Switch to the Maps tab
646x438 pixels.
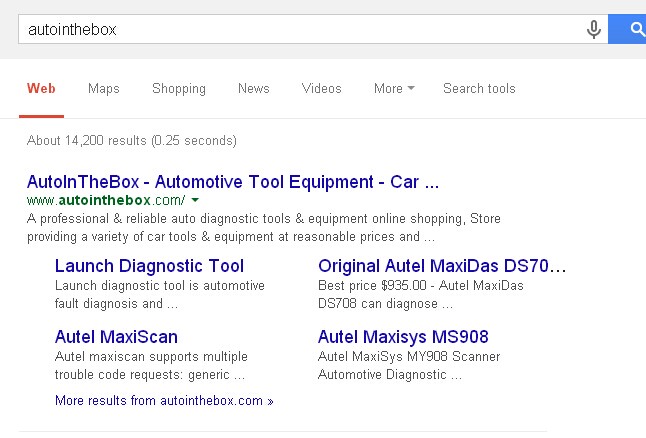(x=103, y=88)
